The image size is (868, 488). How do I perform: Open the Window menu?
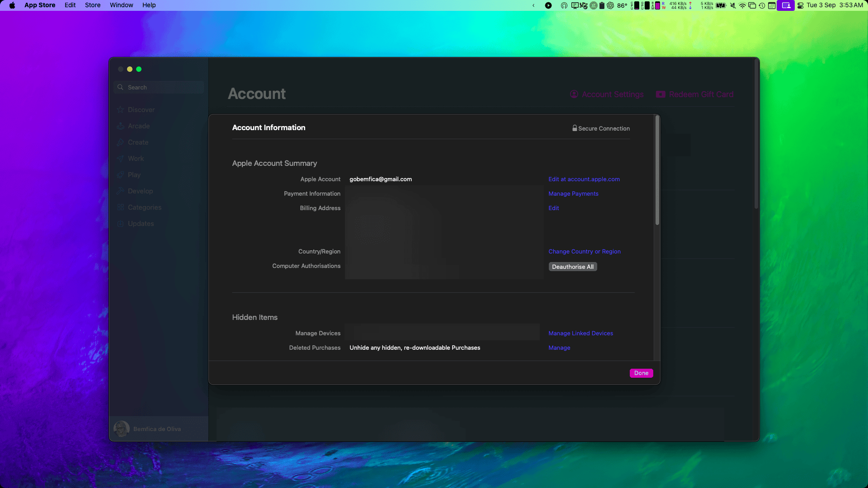tap(121, 5)
